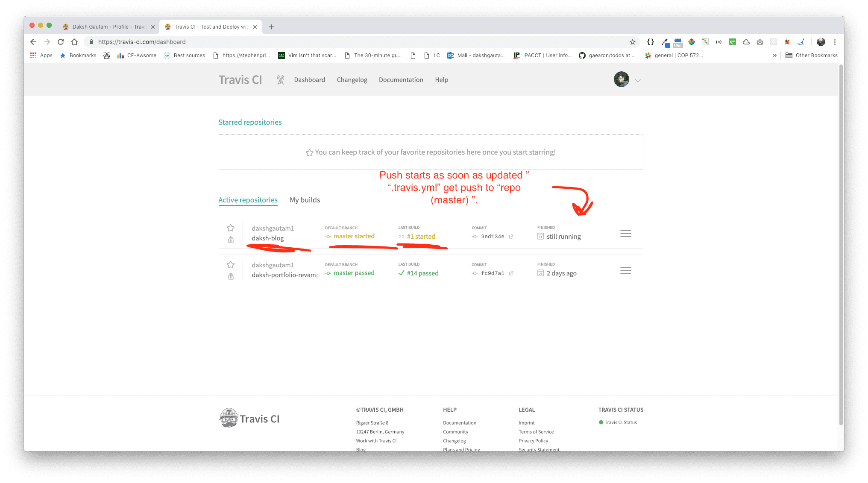Open the Travis CI Status link
The image size is (868, 483).
coord(618,422)
